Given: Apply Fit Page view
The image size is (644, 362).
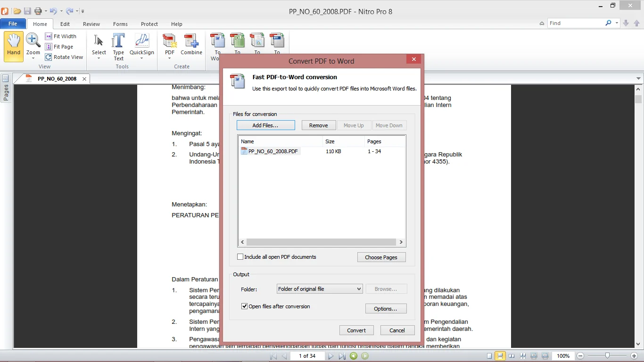Looking at the screenshot, I should coord(59,47).
